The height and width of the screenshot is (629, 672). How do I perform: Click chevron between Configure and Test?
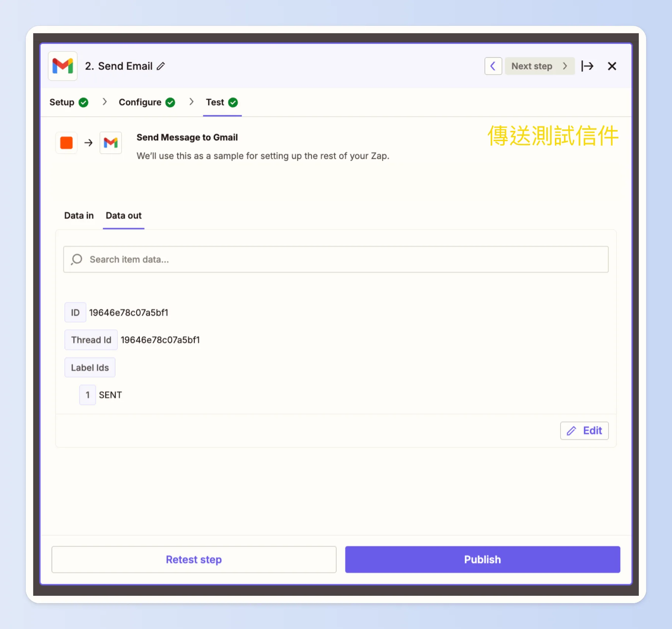[x=191, y=102]
